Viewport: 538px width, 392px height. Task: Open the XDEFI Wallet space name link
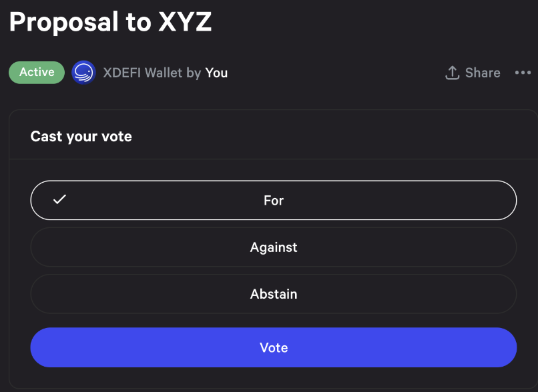tap(142, 73)
